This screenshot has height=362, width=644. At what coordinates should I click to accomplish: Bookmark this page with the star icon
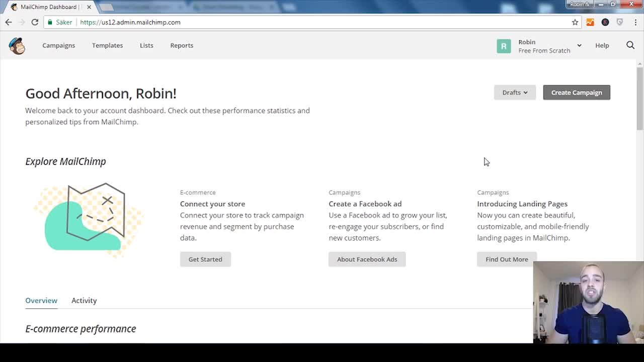pos(575,22)
